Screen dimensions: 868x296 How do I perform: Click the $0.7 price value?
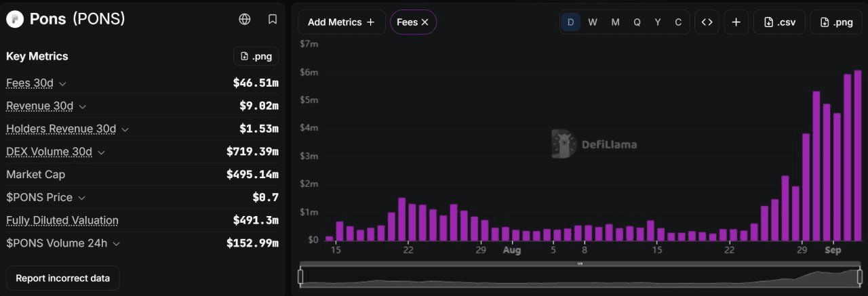[x=266, y=198]
